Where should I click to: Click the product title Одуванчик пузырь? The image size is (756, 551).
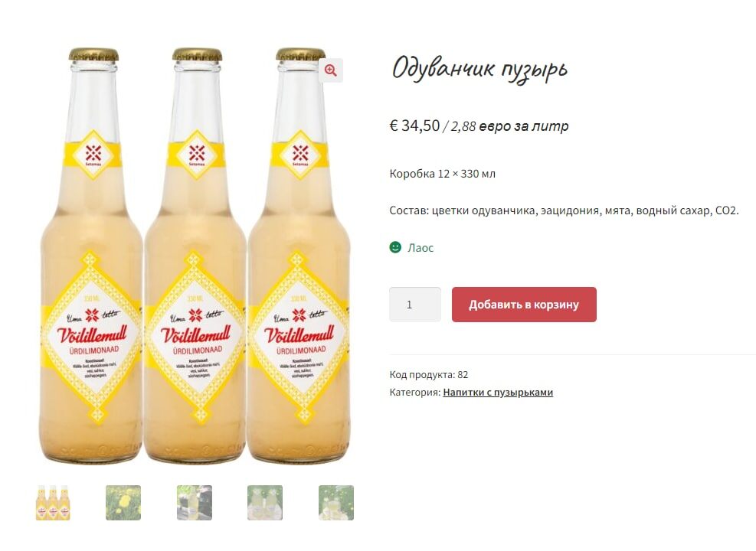pyautogui.click(x=479, y=70)
